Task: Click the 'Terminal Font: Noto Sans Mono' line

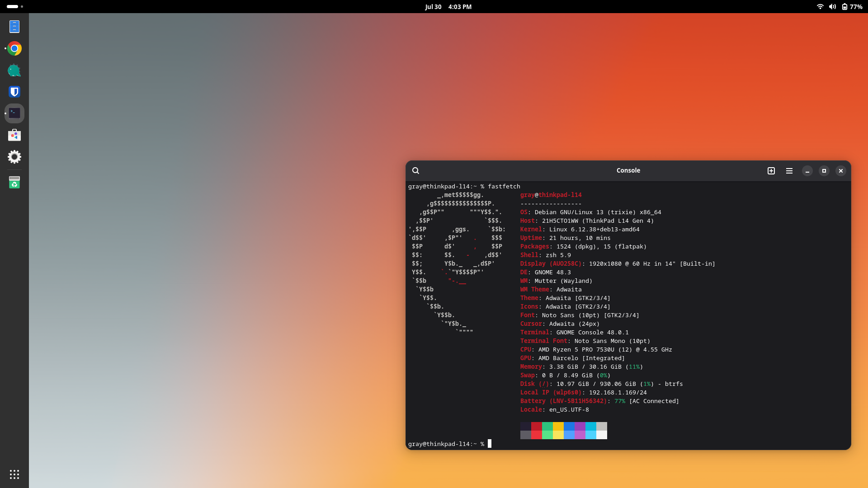Action: (585, 341)
